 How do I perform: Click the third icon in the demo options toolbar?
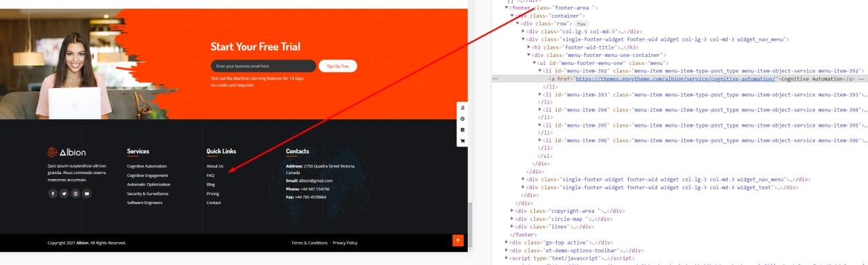point(462,129)
